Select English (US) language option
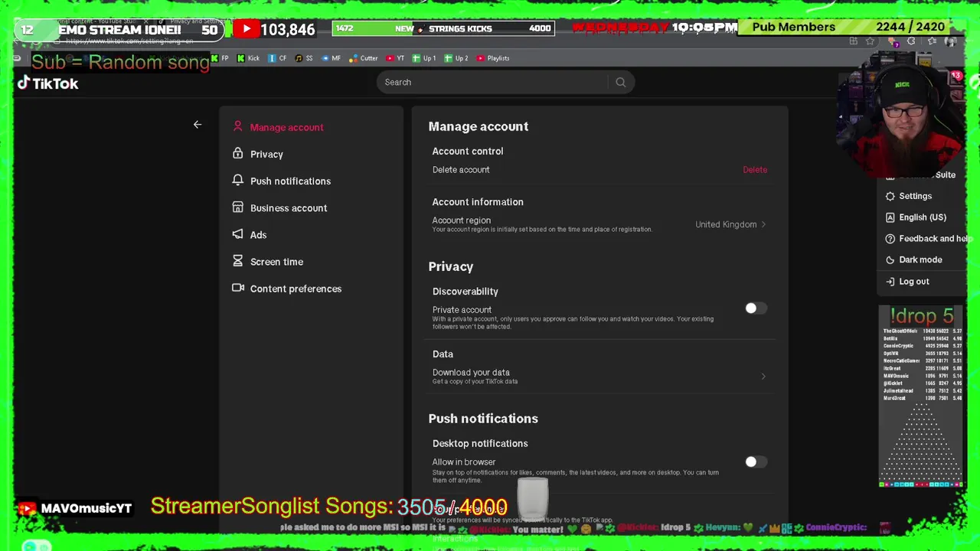The image size is (980, 551). [x=916, y=217]
